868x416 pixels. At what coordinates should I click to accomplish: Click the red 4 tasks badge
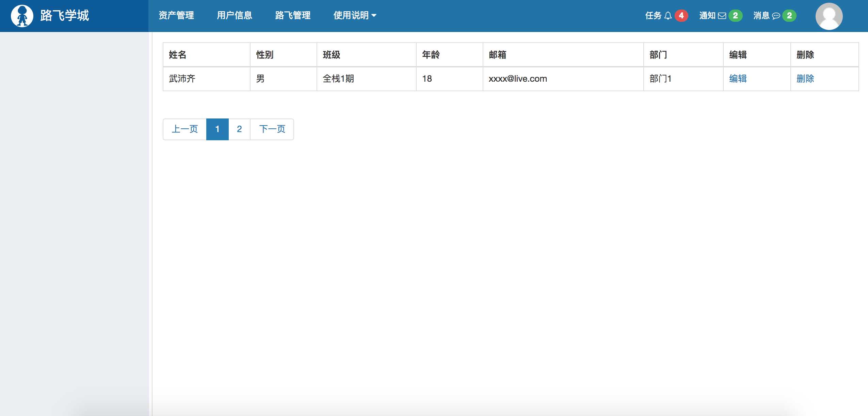(681, 16)
